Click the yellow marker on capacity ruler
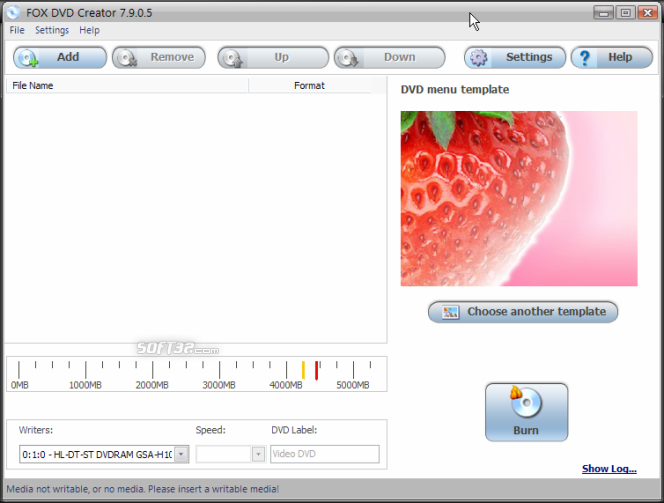 point(303,370)
